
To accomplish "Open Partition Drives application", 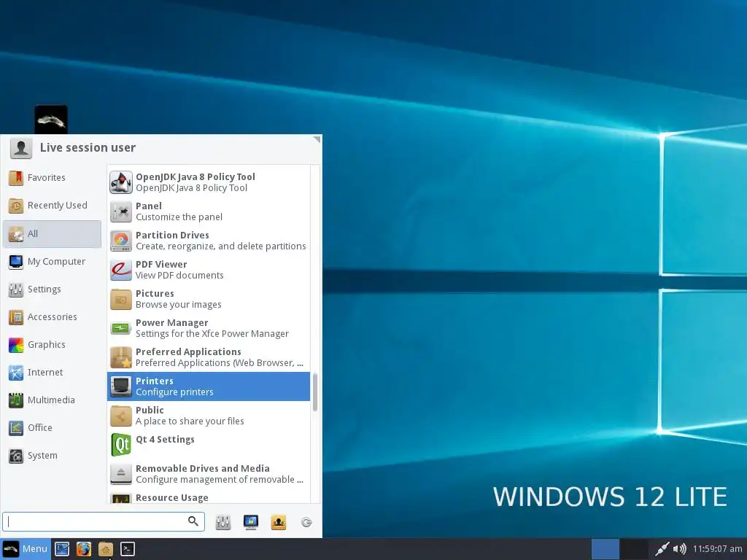I will tap(208, 241).
